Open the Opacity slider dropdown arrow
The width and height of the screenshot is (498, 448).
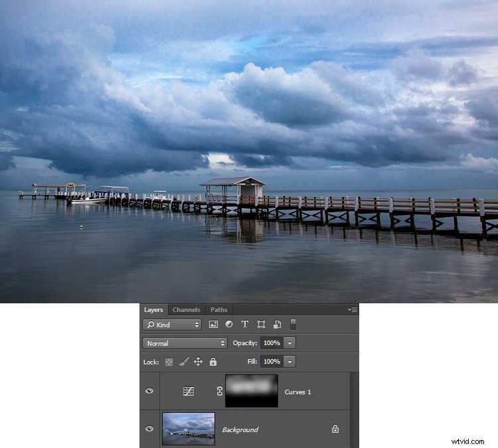290,343
